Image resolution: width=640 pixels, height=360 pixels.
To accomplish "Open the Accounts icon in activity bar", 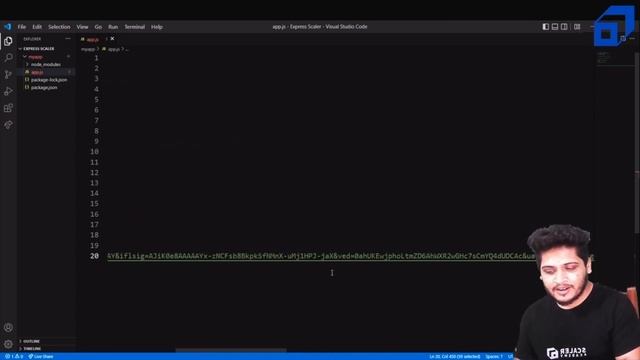I will (8, 327).
